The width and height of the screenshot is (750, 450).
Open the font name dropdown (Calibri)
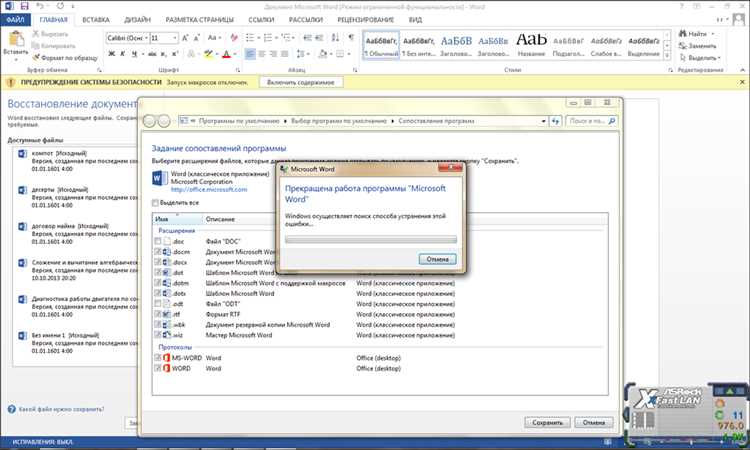146,38
